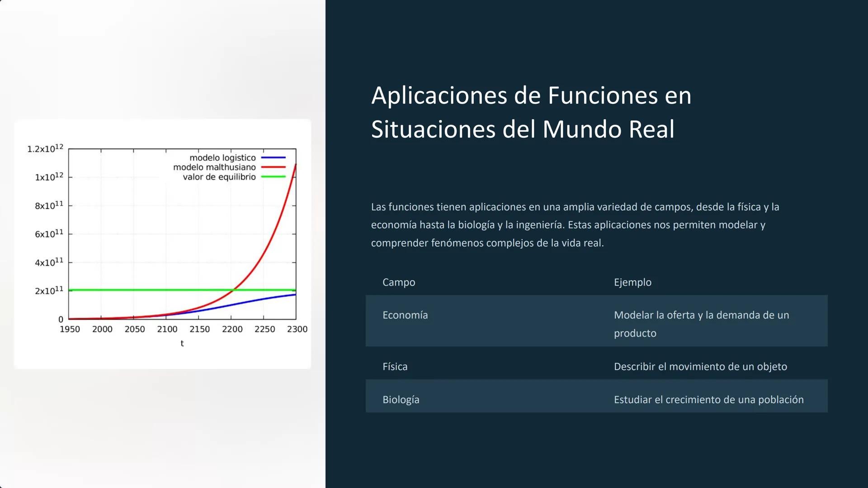Select the Campo column header

pyautogui.click(x=399, y=282)
